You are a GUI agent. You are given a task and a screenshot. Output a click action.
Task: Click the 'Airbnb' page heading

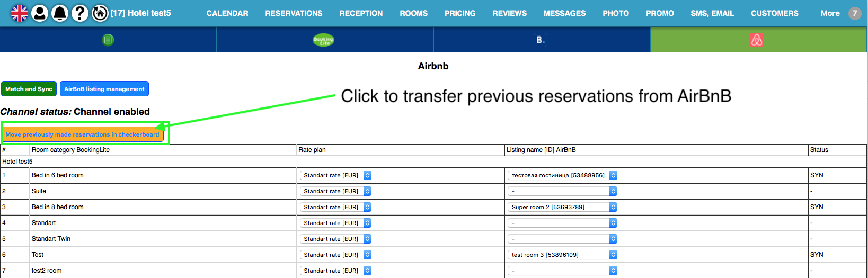coord(433,66)
